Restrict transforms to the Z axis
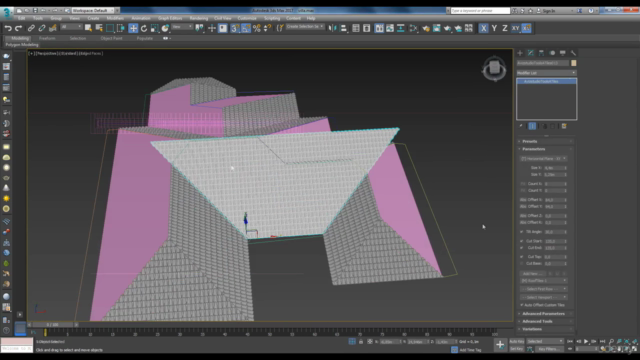 505,28
